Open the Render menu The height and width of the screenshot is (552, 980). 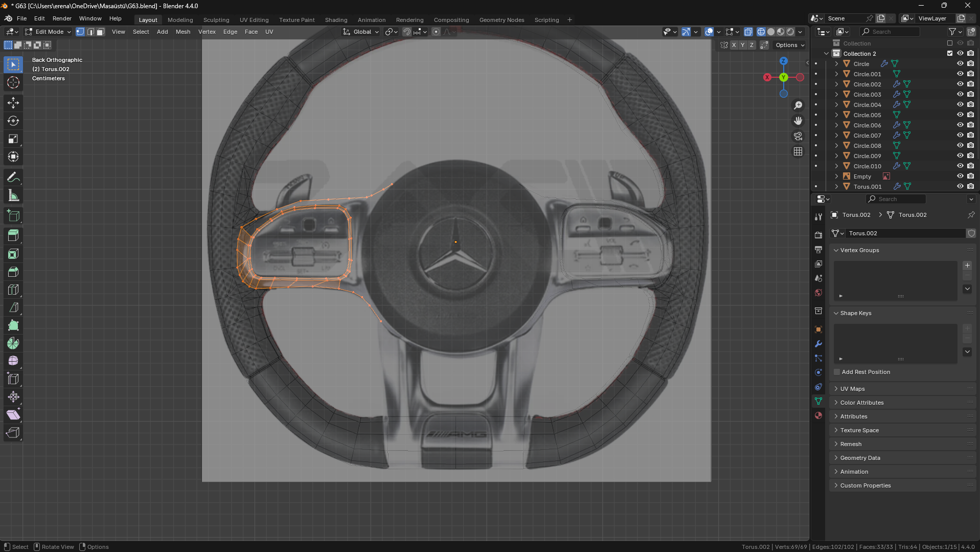[x=62, y=18]
